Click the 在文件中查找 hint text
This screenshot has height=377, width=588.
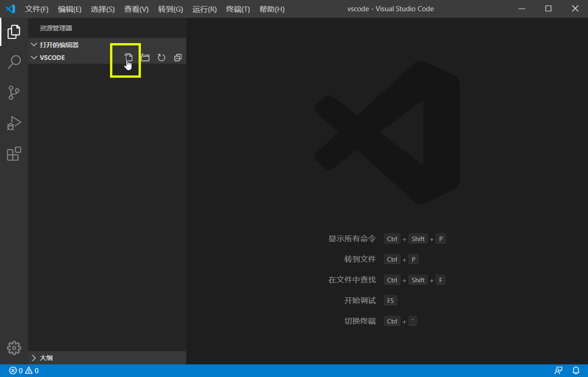click(x=352, y=280)
